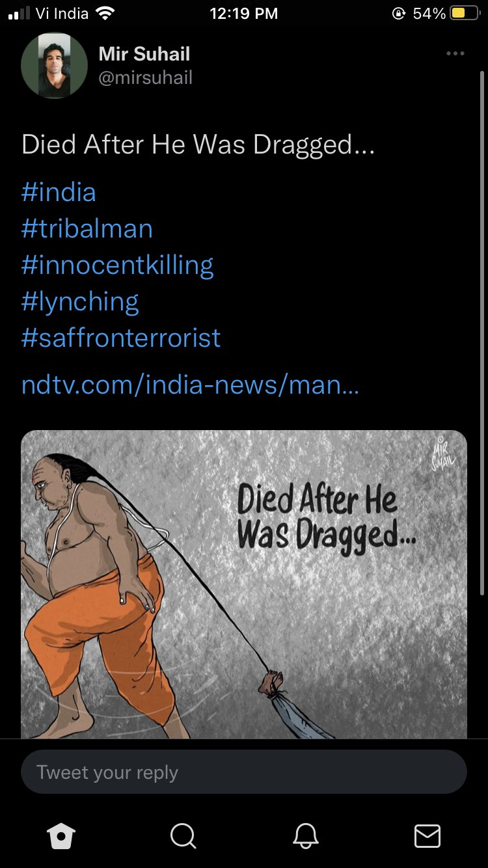Open the Messages envelope tab
488x868 pixels.
427,836
